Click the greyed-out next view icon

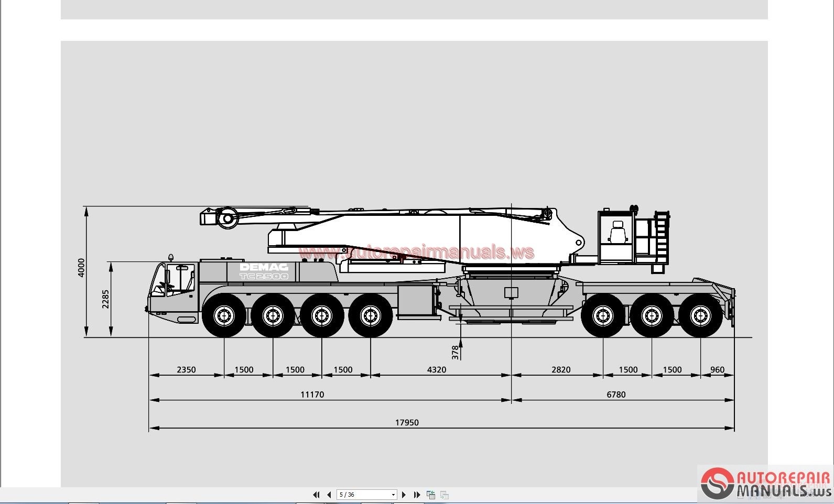[444, 495]
